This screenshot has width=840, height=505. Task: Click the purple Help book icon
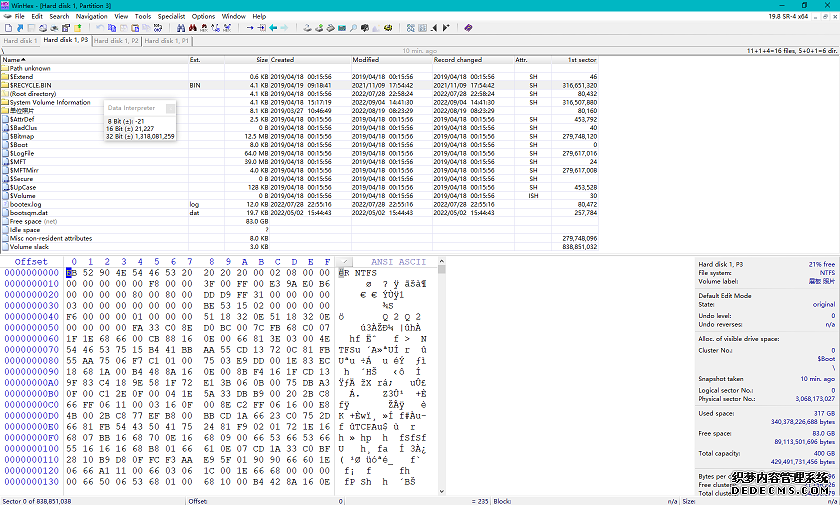(x=468, y=28)
